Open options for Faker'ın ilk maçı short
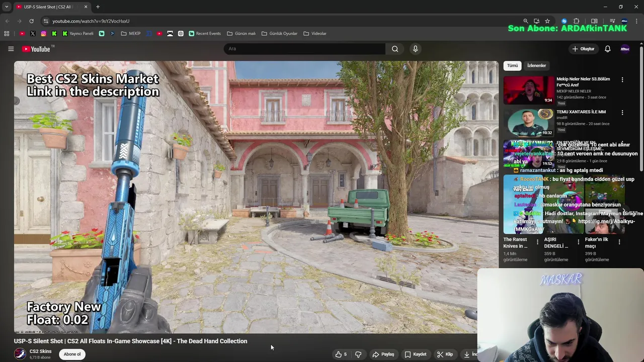The width and height of the screenshot is (644, 362). [x=619, y=242]
